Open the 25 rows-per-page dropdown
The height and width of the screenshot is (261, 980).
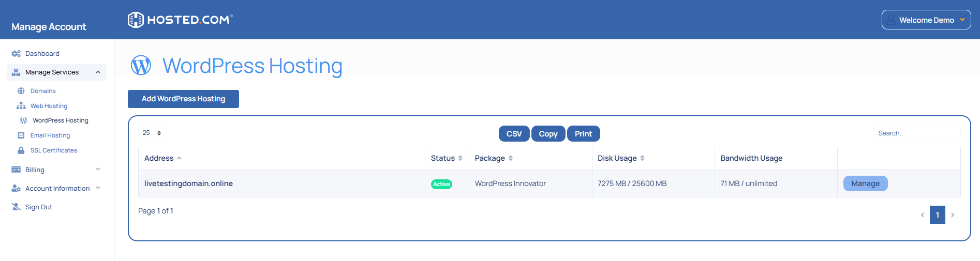click(x=152, y=133)
